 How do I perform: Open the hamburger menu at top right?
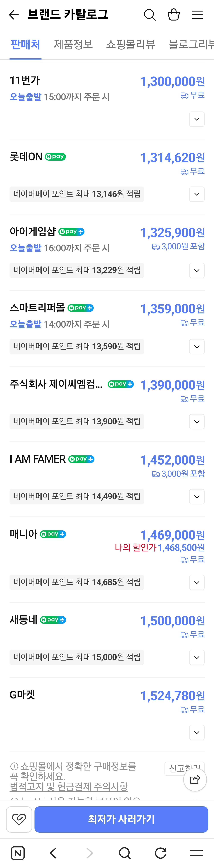pyautogui.click(x=197, y=15)
